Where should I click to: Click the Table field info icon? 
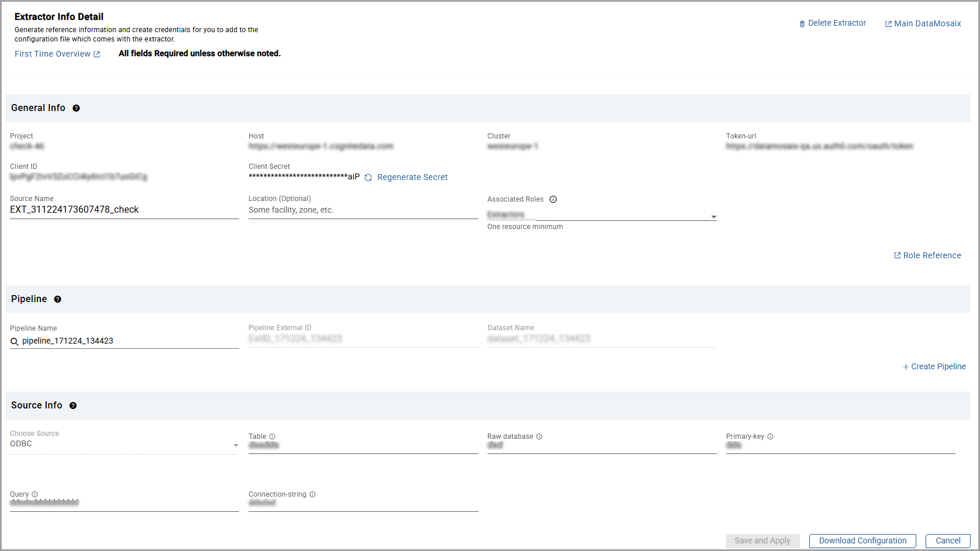pos(272,436)
